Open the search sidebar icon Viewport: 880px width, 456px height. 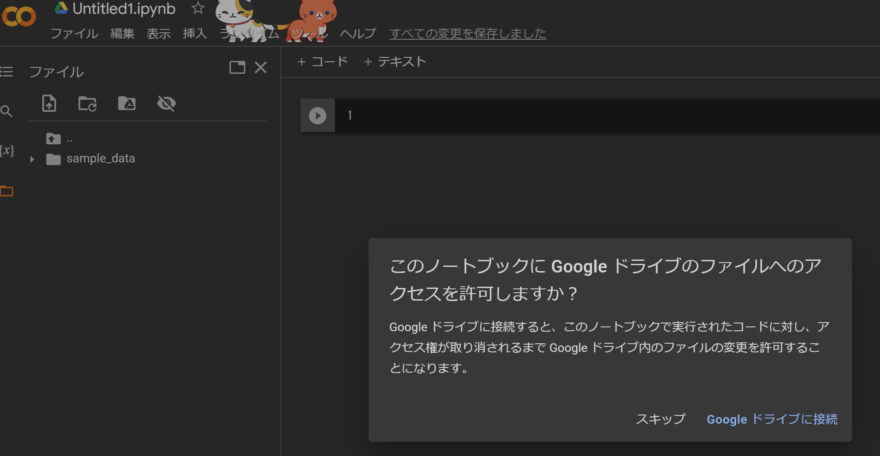(x=6, y=111)
